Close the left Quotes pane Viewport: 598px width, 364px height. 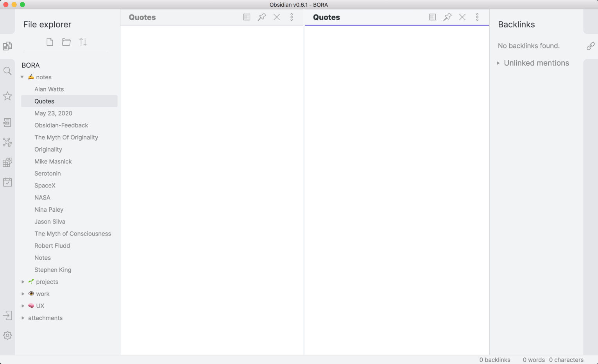[x=277, y=17]
